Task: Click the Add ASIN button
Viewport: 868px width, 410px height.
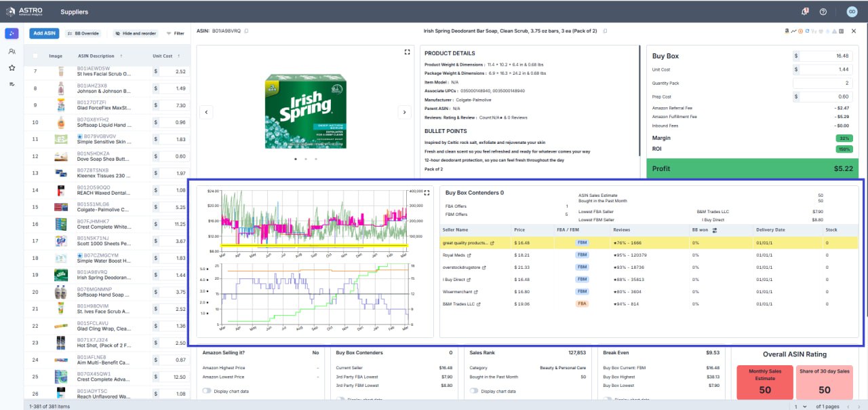Action: coord(43,33)
